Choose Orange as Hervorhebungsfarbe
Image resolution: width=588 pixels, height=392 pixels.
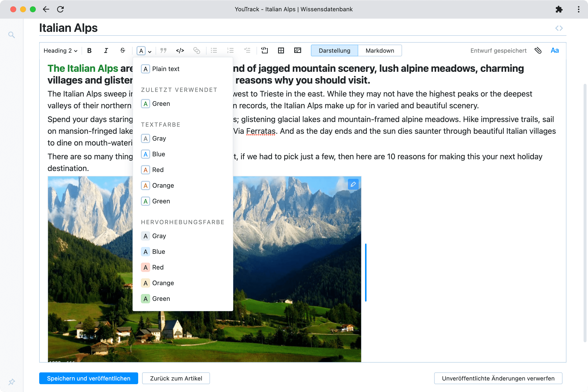(162, 283)
